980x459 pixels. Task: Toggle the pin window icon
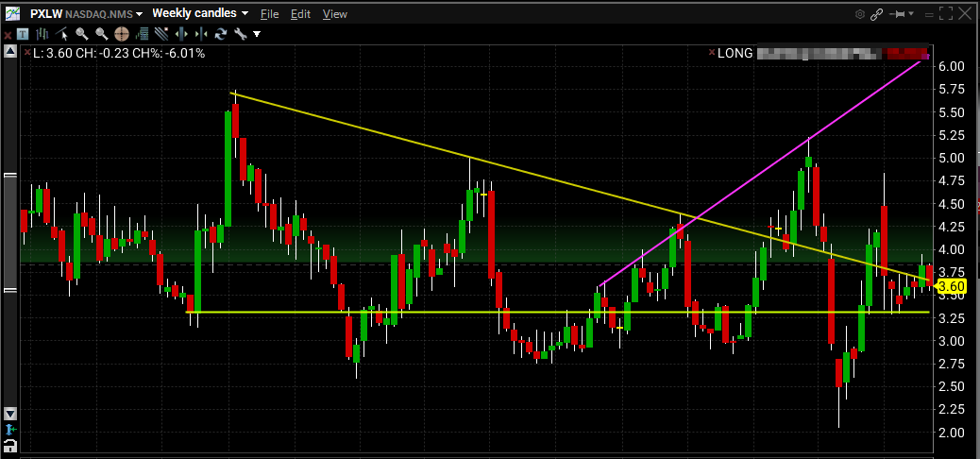[897, 14]
